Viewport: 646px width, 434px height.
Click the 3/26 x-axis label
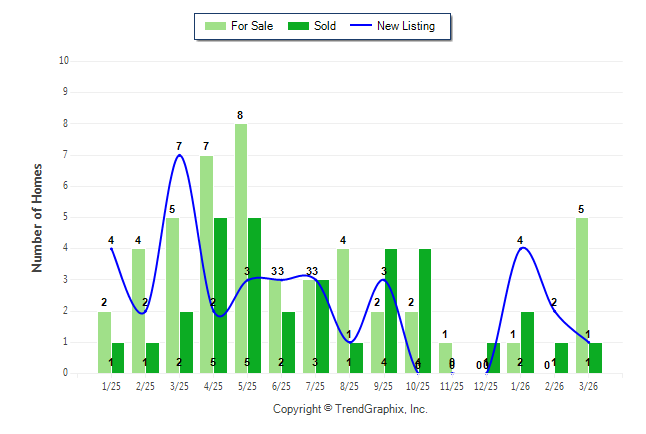[x=588, y=386]
